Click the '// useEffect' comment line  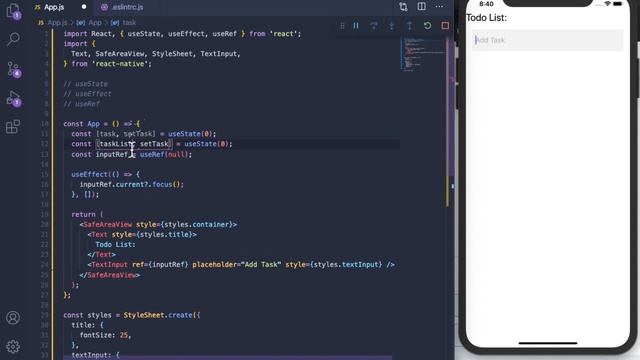(x=87, y=94)
